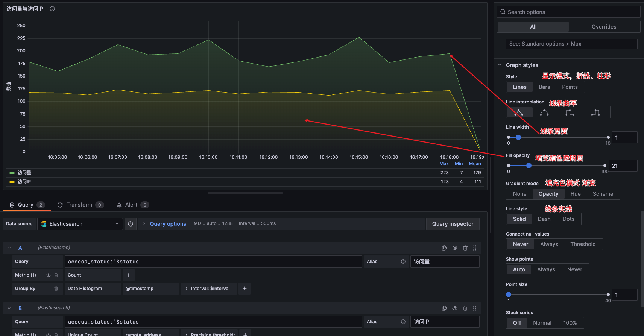Collapse the Graph styles section

500,65
